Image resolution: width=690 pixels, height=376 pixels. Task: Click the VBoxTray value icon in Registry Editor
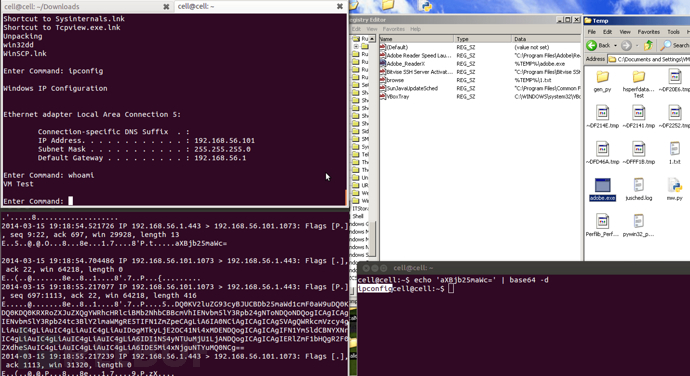click(x=383, y=96)
